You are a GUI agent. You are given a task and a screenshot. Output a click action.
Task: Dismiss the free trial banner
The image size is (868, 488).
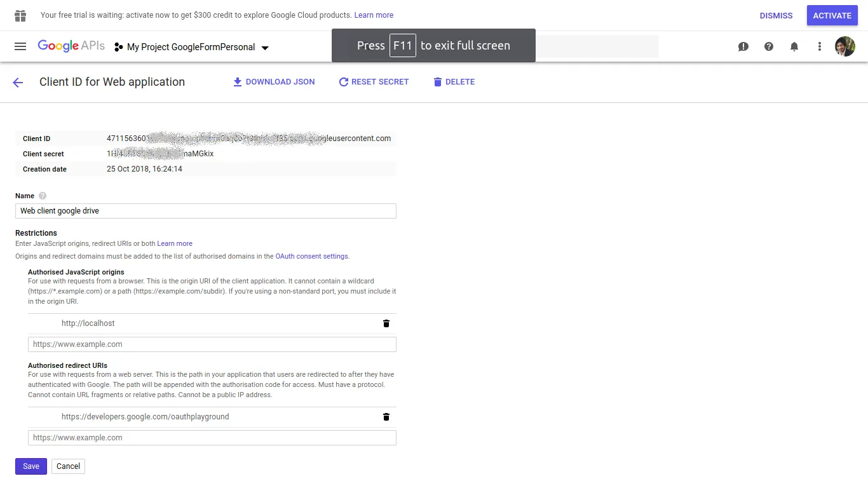click(776, 16)
